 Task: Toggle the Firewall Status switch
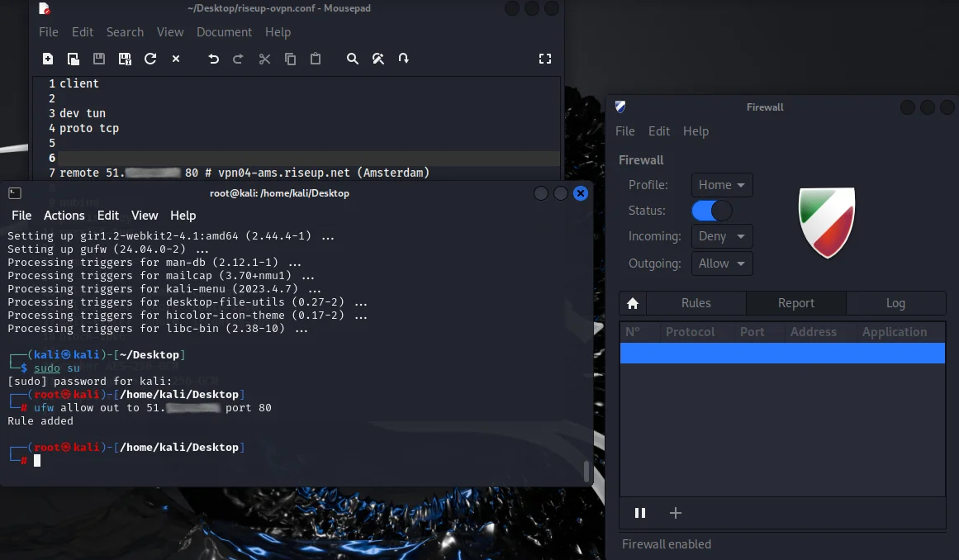[x=712, y=211]
